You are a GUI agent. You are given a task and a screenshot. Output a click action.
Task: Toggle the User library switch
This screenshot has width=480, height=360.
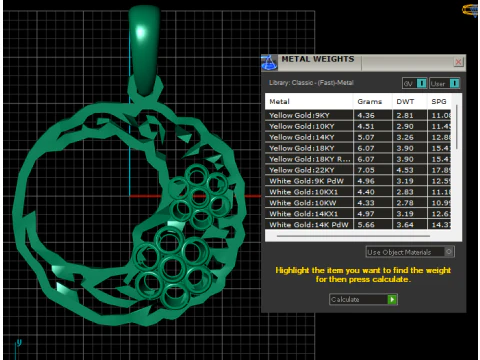click(445, 83)
